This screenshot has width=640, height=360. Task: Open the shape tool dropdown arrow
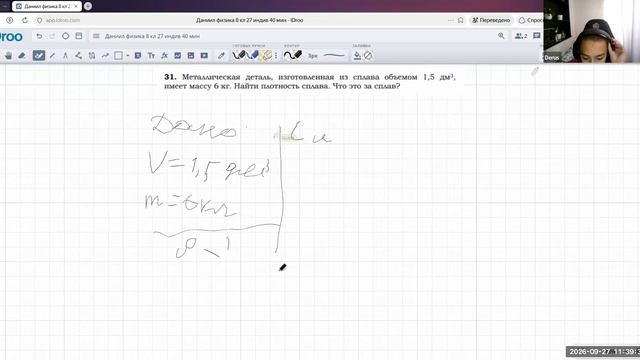(x=128, y=56)
